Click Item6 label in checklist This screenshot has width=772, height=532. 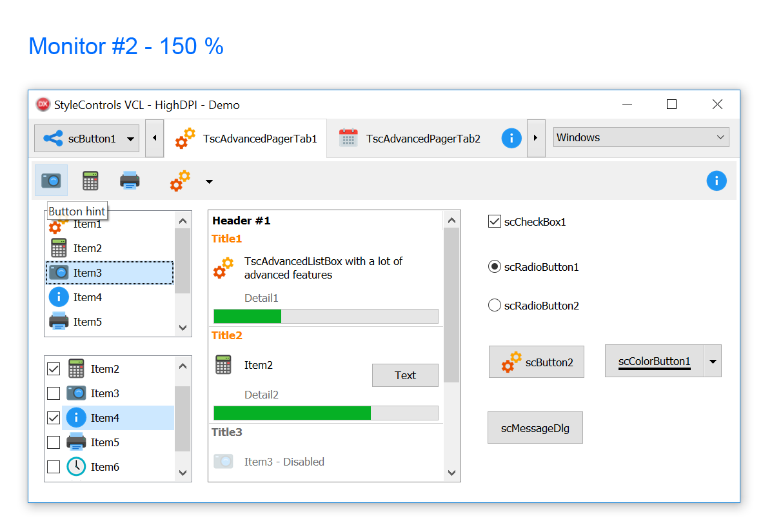105,466
